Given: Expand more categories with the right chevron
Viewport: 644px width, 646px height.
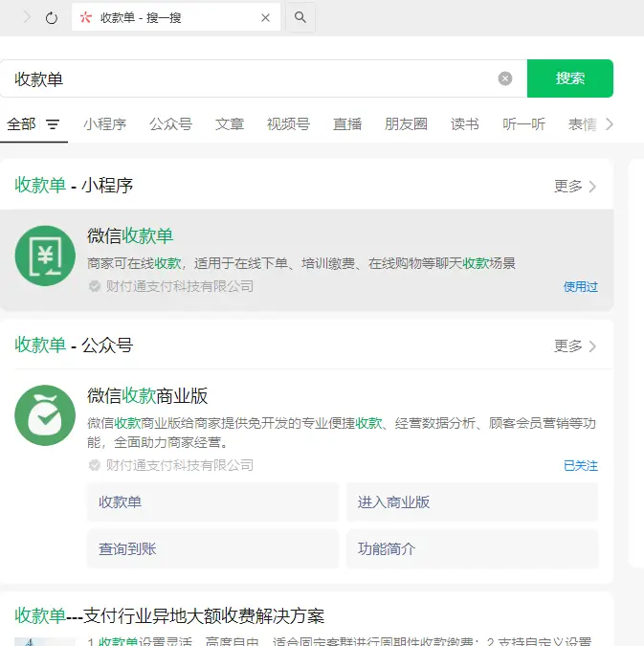Looking at the screenshot, I should (610, 124).
